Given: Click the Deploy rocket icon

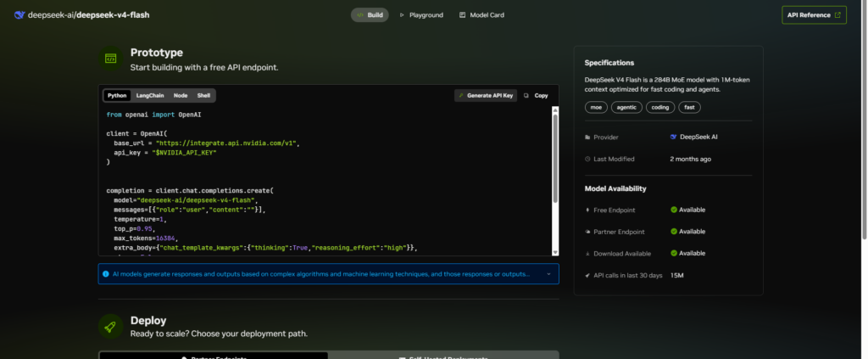Looking at the screenshot, I should pos(111,326).
